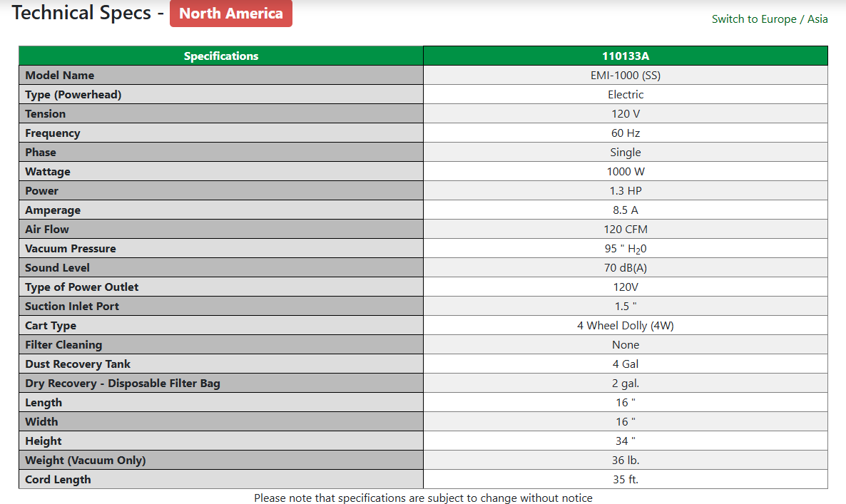Switch to Europe / Asia specs link

point(770,19)
